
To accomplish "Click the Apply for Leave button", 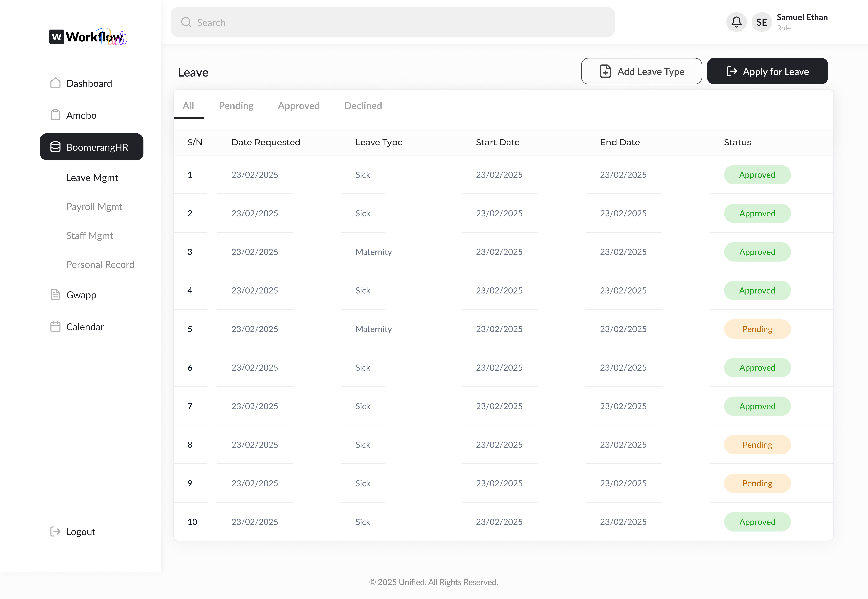I will (767, 71).
